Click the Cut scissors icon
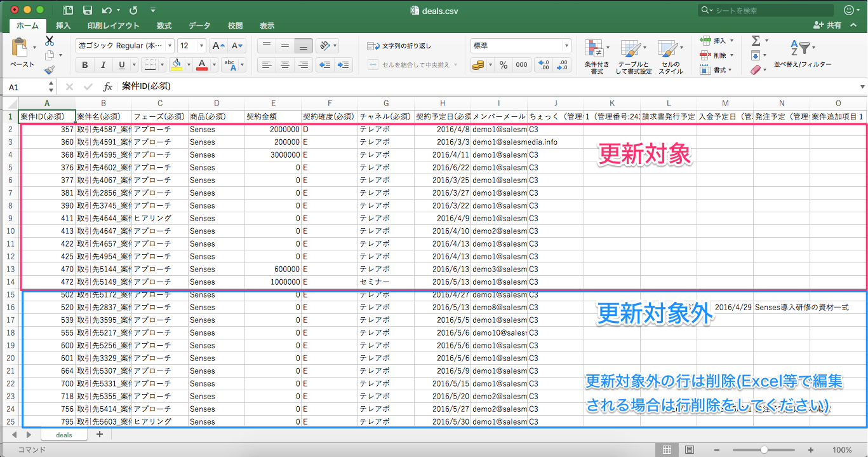This screenshot has width=868, height=457. click(50, 41)
